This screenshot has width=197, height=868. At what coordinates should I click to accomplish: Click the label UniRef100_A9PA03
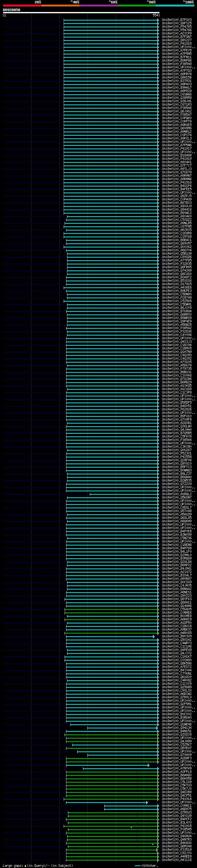tap(176, 84)
